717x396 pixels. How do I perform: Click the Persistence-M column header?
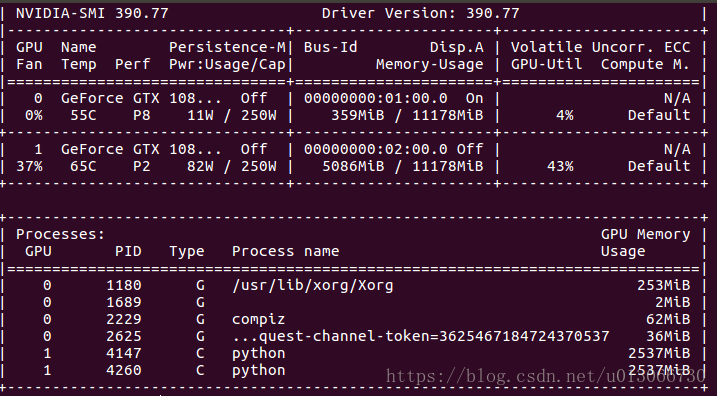227,48
